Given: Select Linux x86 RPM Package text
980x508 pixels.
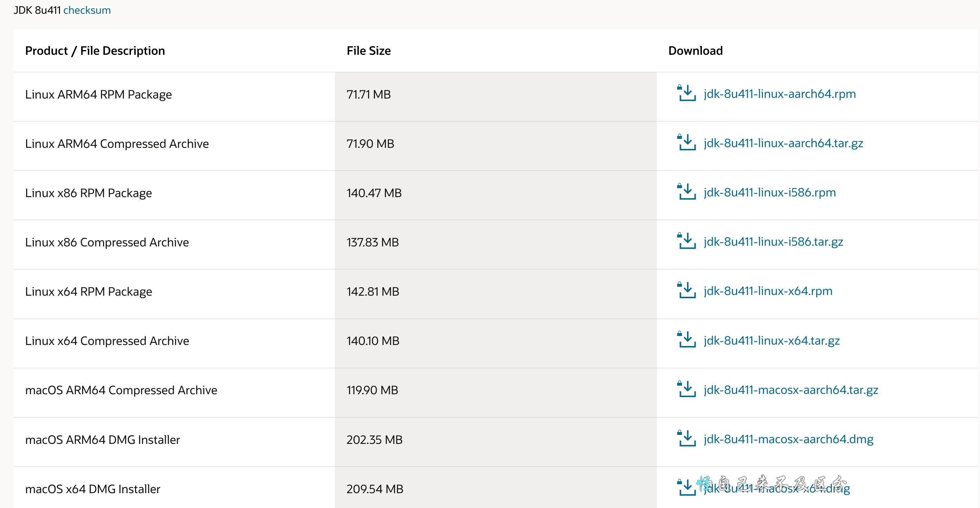Looking at the screenshot, I should coord(89,193).
